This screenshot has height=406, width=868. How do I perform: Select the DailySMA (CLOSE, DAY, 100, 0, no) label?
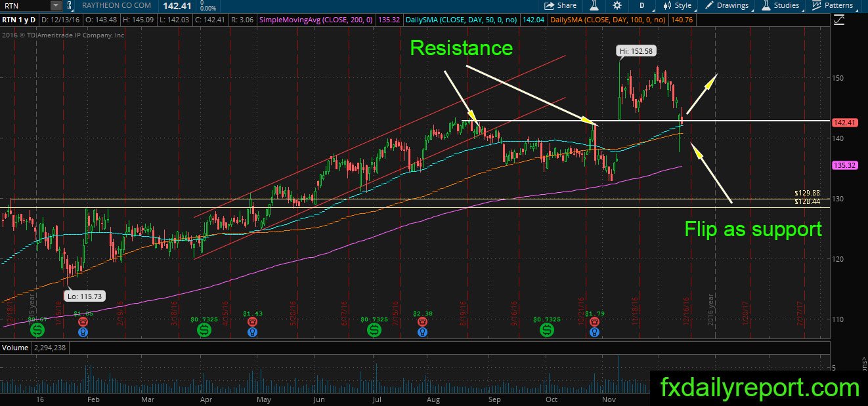coord(607,20)
